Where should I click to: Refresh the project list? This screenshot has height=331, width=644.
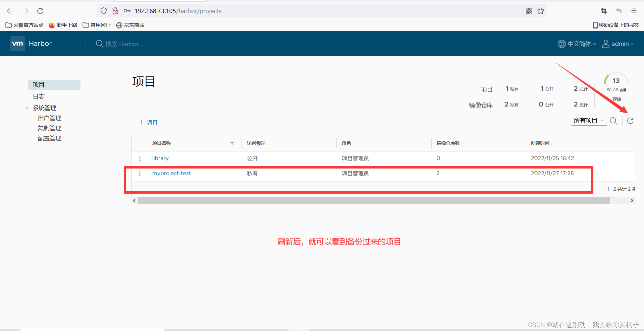(630, 121)
